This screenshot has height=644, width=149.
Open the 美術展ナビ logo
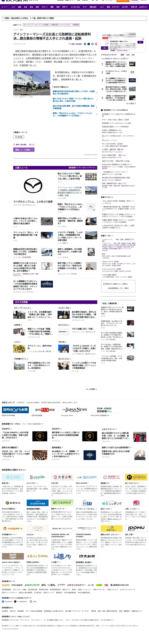[112, 477]
